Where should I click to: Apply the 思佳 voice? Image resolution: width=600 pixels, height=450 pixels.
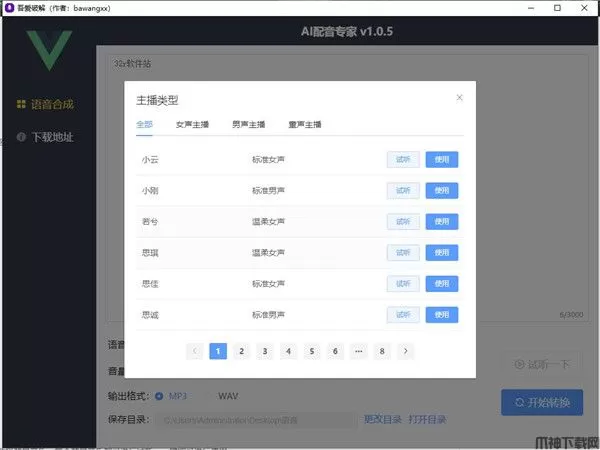pyautogui.click(x=442, y=284)
